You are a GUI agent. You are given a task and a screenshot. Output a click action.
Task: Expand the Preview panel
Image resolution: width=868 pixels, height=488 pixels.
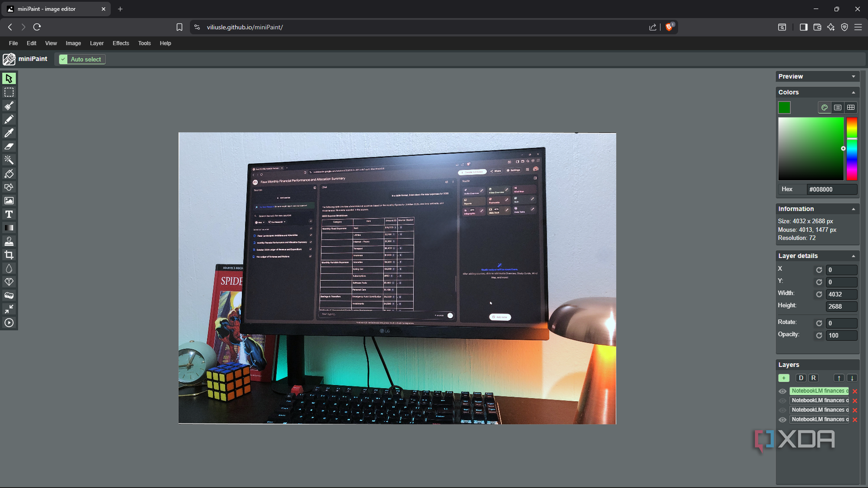(x=853, y=76)
